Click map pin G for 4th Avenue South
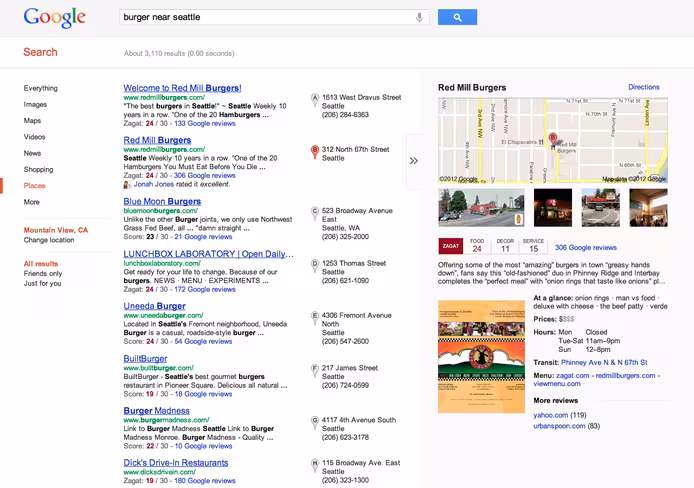The image size is (694, 488). click(315, 422)
